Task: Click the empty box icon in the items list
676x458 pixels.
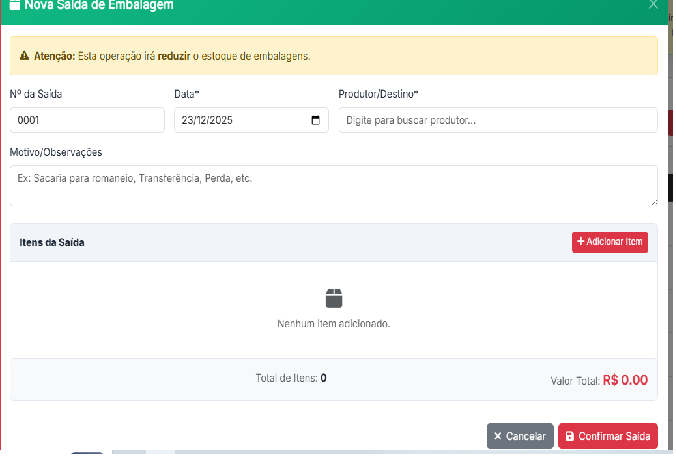Action: point(334,298)
